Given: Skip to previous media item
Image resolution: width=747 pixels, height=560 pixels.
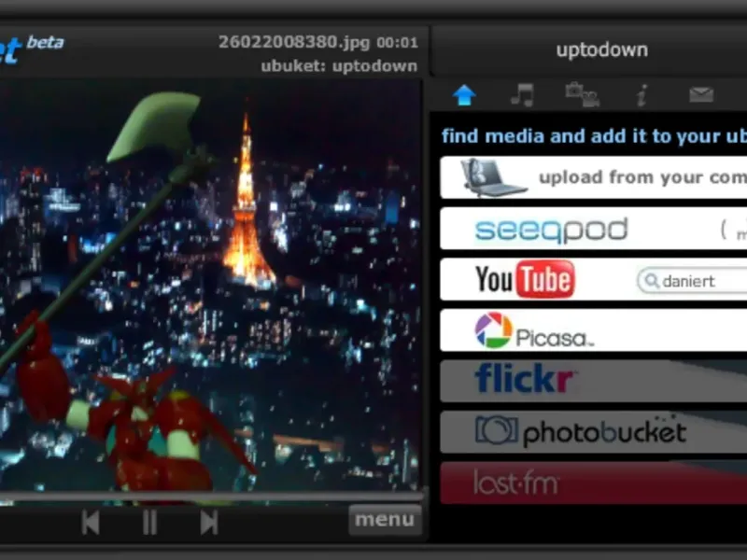Looking at the screenshot, I should click(x=91, y=523).
